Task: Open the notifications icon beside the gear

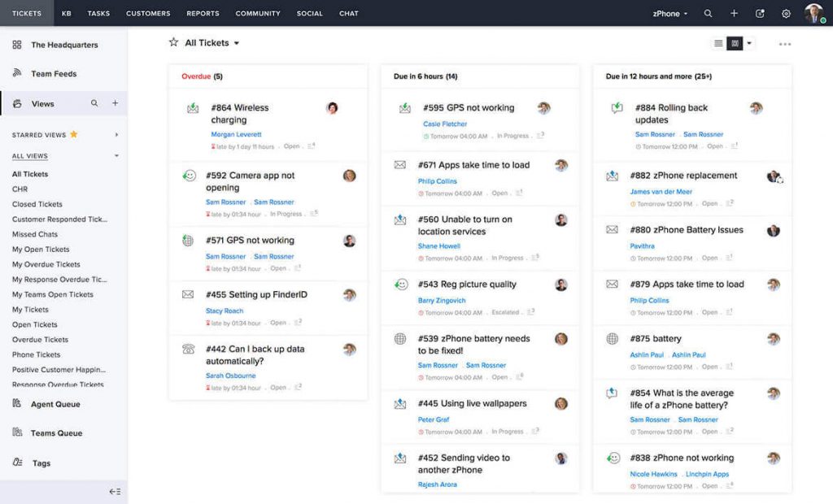Action: pyautogui.click(x=761, y=12)
